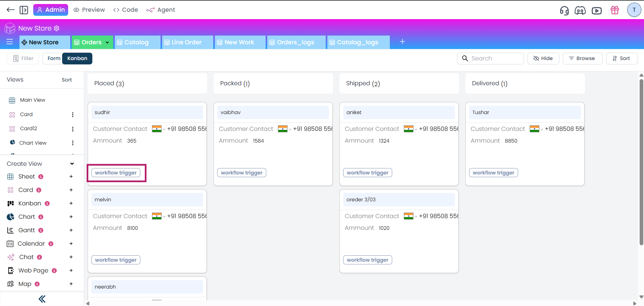The image size is (644, 306).
Task: Click the sidebar panel toggle icon
Action: pos(24,10)
